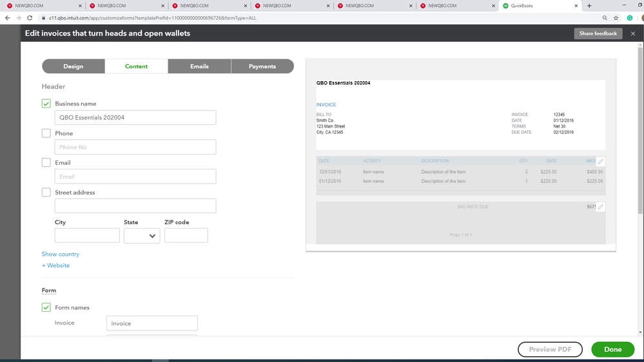Click the QBO Essentials 202004 preview title
Screen dimensions: 644x362
coord(344,83)
